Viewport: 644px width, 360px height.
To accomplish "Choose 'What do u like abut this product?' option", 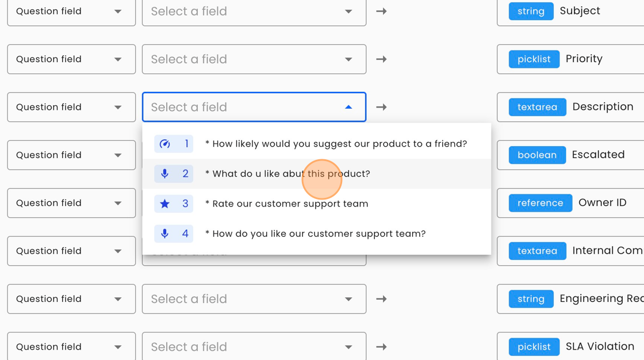I will point(291,174).
